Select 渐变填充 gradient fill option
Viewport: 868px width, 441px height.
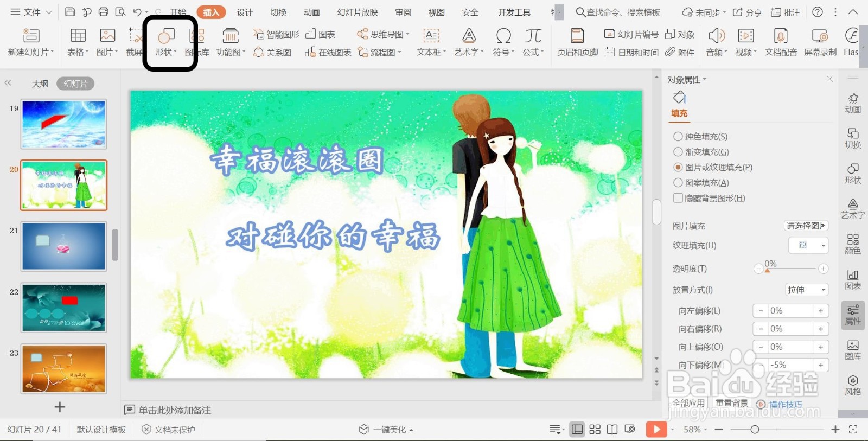pos(701,152)
